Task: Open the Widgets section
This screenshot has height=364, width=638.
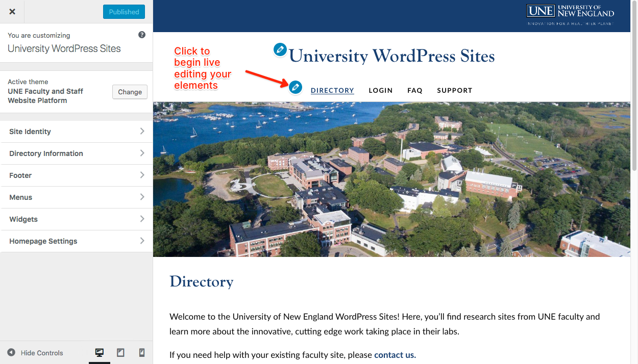Action: pos(77,219)
